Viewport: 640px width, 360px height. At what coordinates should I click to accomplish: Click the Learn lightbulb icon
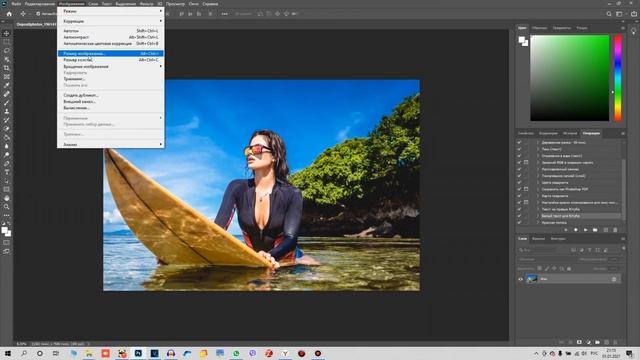pos(633,31)
